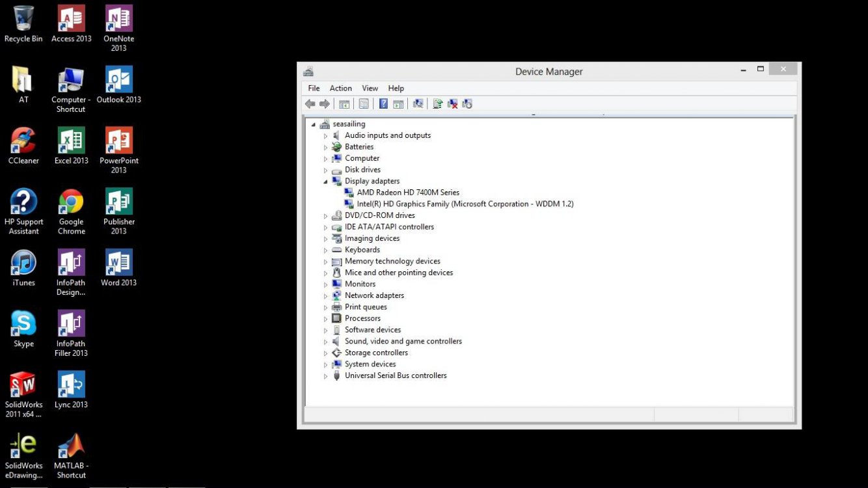
Task: Select the Monitors row
Action: (360, 284)
